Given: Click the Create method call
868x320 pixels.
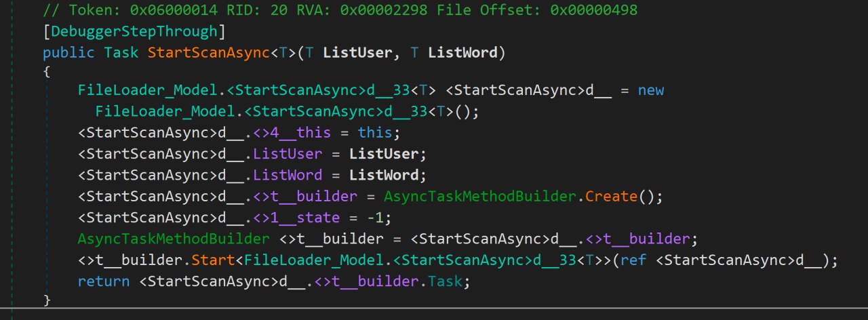Looking at the screenshot, I should pyautogui.click(x=610, y=197).
